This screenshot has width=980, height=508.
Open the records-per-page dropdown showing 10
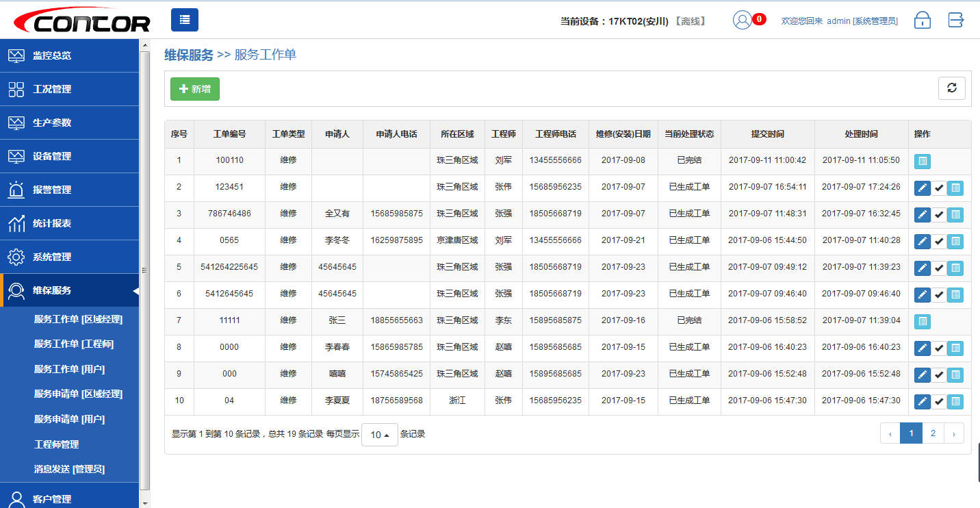(379, 435)
